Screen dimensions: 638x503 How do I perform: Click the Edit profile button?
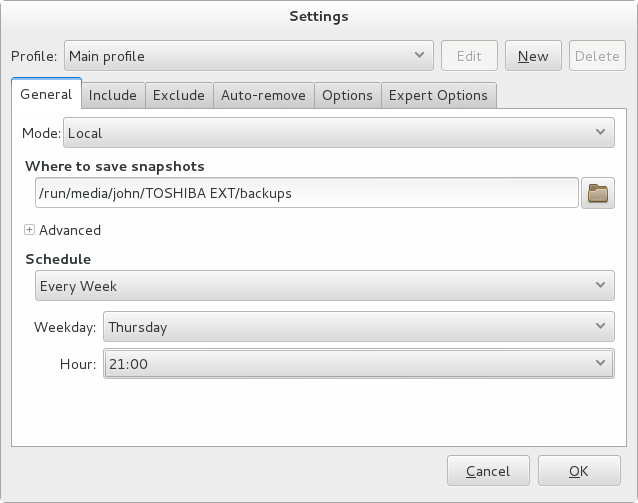[469, 56]
